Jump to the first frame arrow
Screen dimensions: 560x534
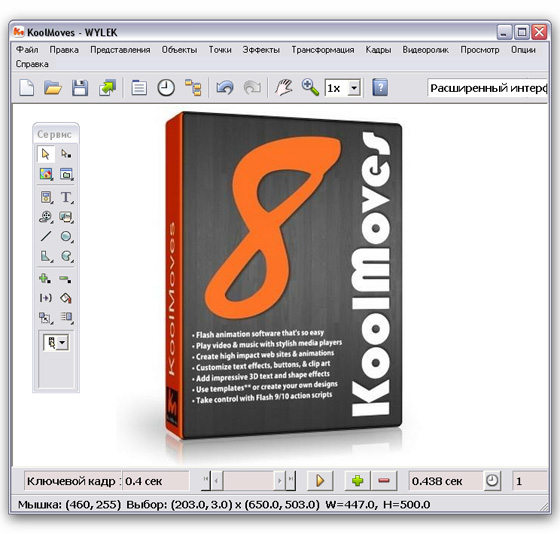(206, 480)
